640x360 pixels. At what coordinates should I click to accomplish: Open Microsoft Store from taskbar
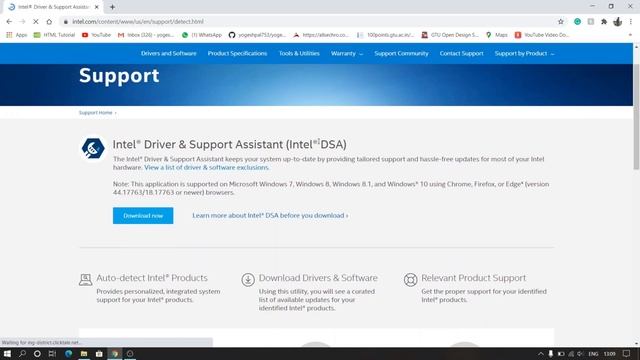pos(99,354)
